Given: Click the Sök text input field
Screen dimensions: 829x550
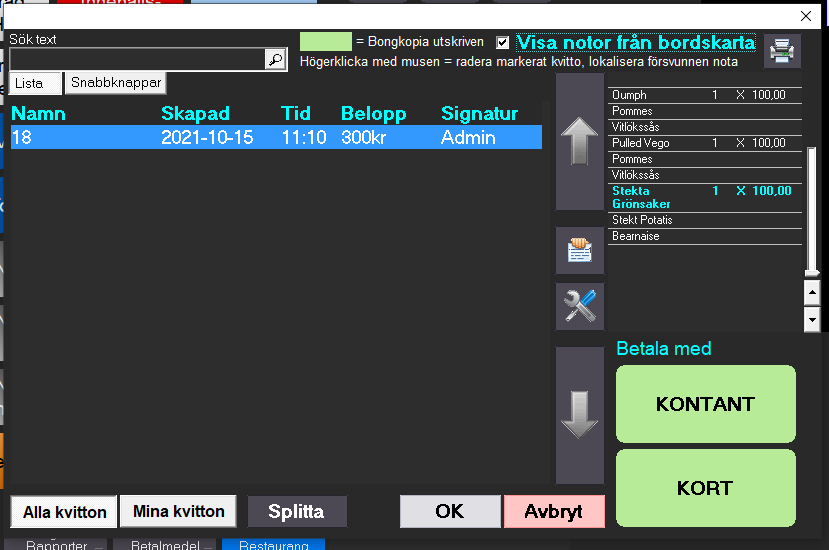Looking at the screenshot, I should point(136,60).
